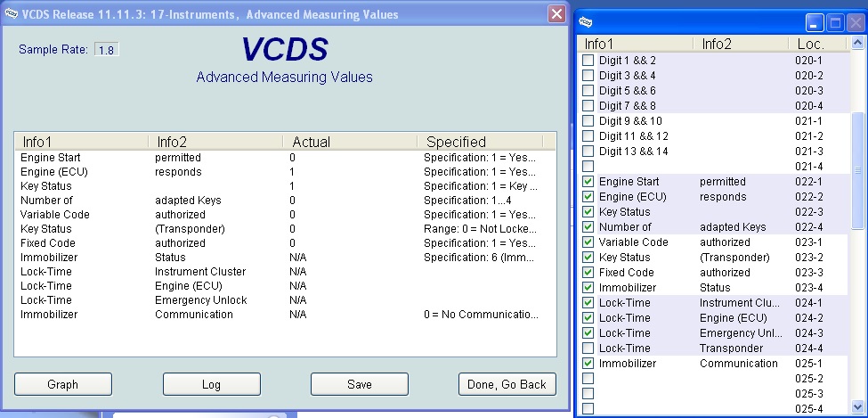Select Key Status (Transponder) table row
The width and height of the screenshot is (868, 418).
(x=285, y=229)
